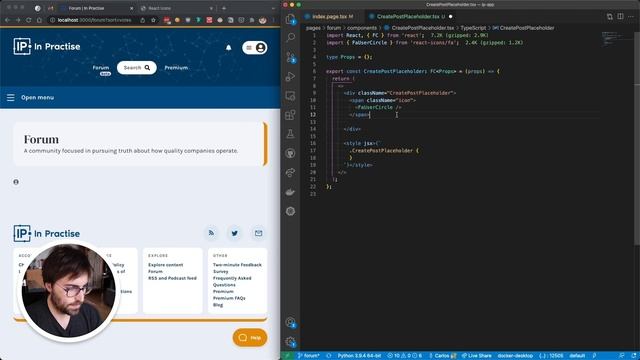
Task: Select the Forum | In Practise browser tab
Action: pos(97,8)
